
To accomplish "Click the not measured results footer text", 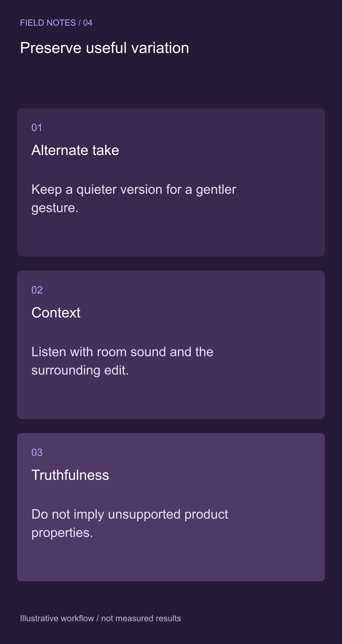I will 141,618.
